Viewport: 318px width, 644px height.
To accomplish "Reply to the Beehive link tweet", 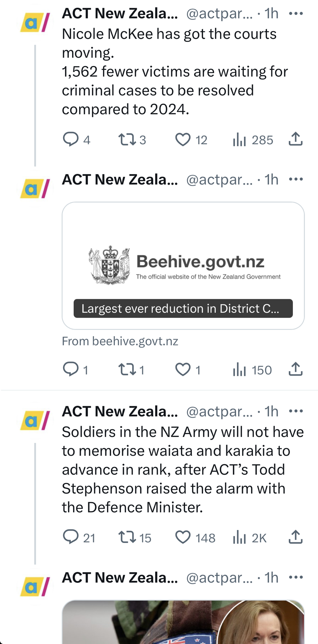I will point(71,369).
